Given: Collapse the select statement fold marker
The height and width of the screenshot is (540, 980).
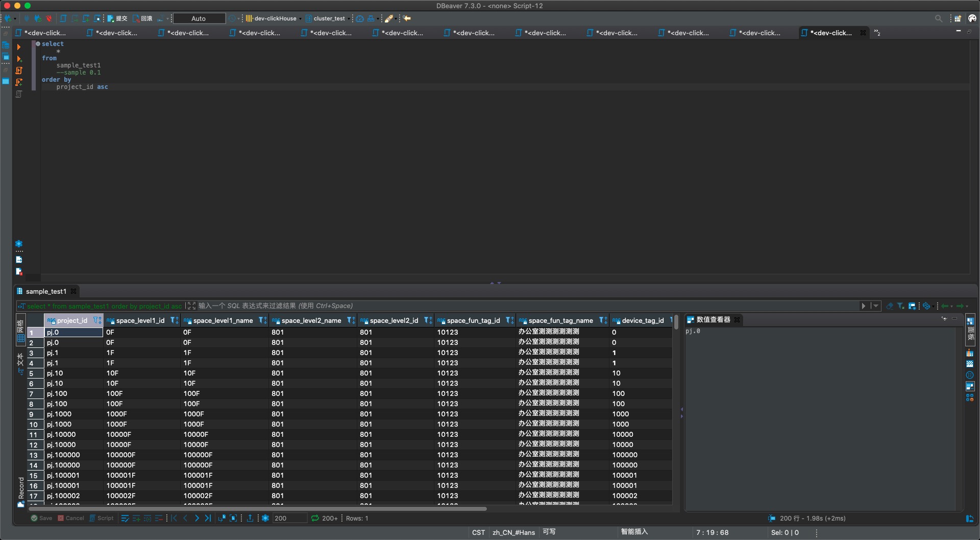Looking at the screenshot, I should (x=38, y=44).
